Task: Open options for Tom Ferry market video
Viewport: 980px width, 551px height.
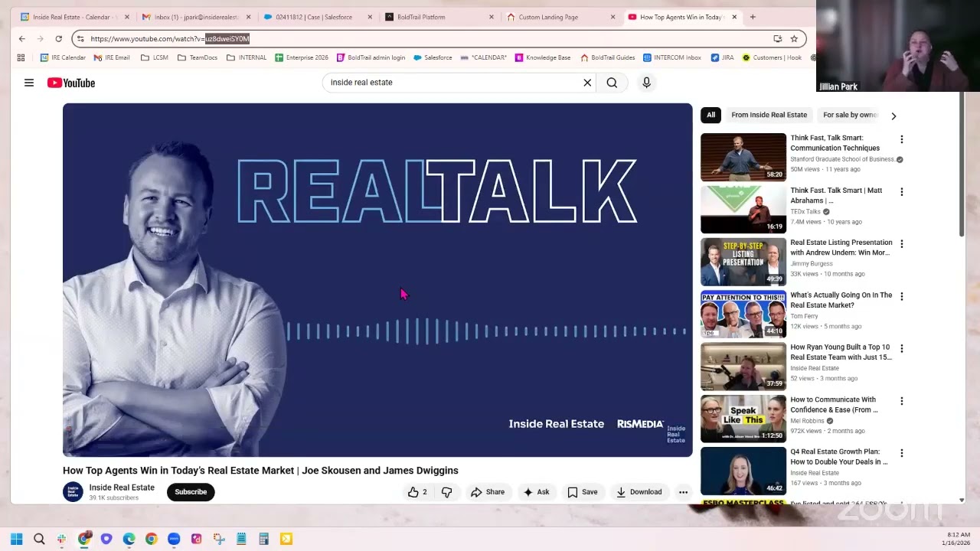Action: [901, 296]
